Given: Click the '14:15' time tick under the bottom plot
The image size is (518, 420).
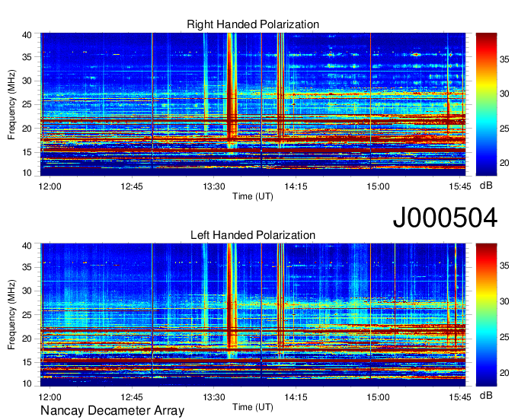Looking at the screenshot, I should click(x=296, y=396).
